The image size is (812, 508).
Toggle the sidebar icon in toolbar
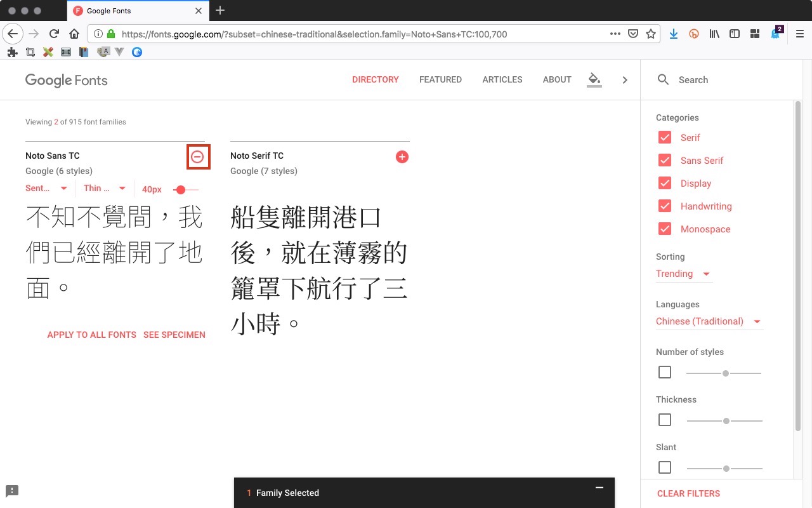(x=735, y=34)
